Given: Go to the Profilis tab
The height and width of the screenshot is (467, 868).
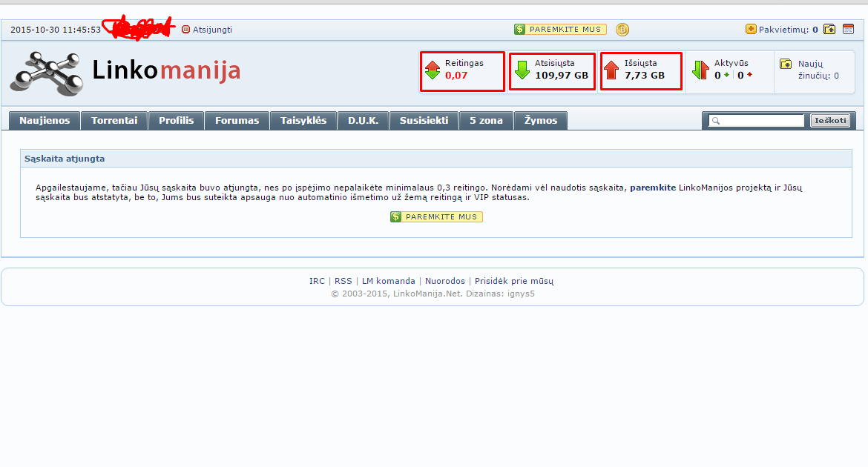Looking at the screenshot, I should click(x=176, y=121).
